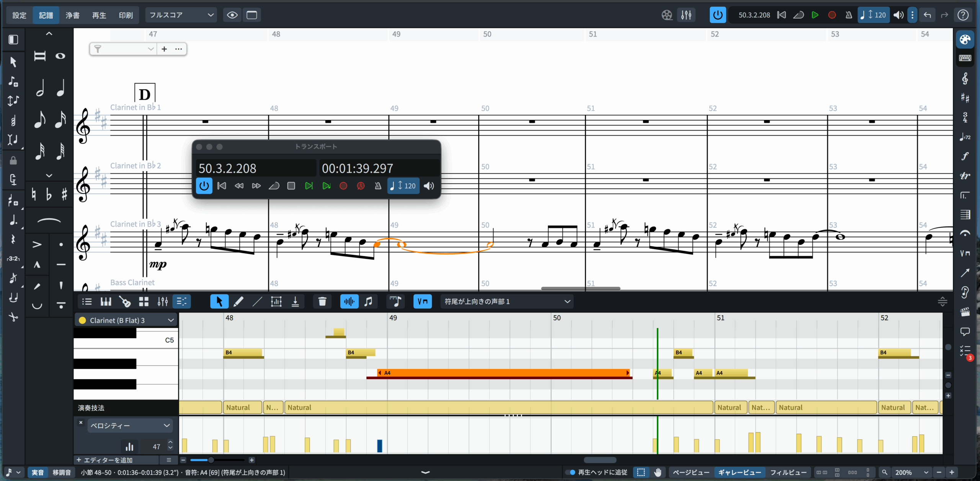
Task: Expand the Clarinet (B Flat) 3 instrument dropdown
Action: click(170, 320)
